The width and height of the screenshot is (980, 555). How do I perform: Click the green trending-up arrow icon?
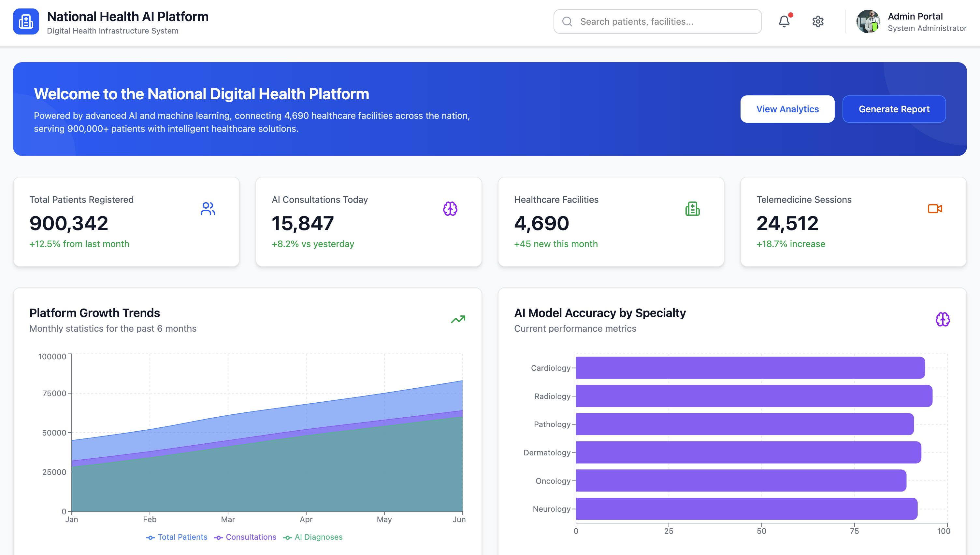458,319
